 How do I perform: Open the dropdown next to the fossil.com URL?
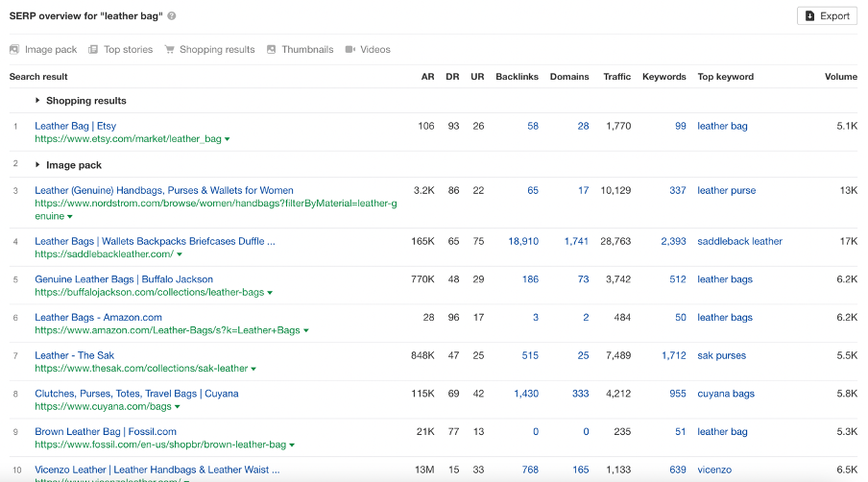pos(292,445)
